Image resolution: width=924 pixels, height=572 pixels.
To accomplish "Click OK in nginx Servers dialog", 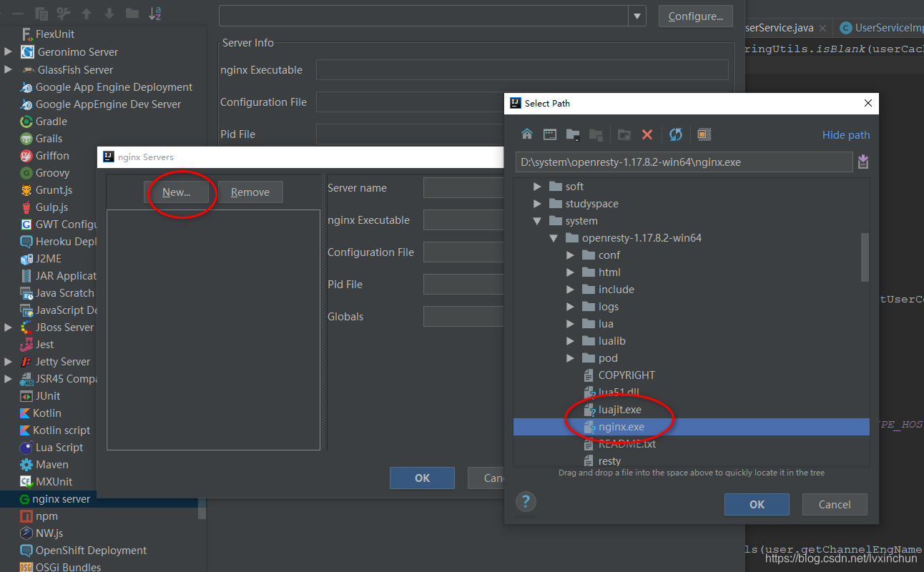I will 422,478.
